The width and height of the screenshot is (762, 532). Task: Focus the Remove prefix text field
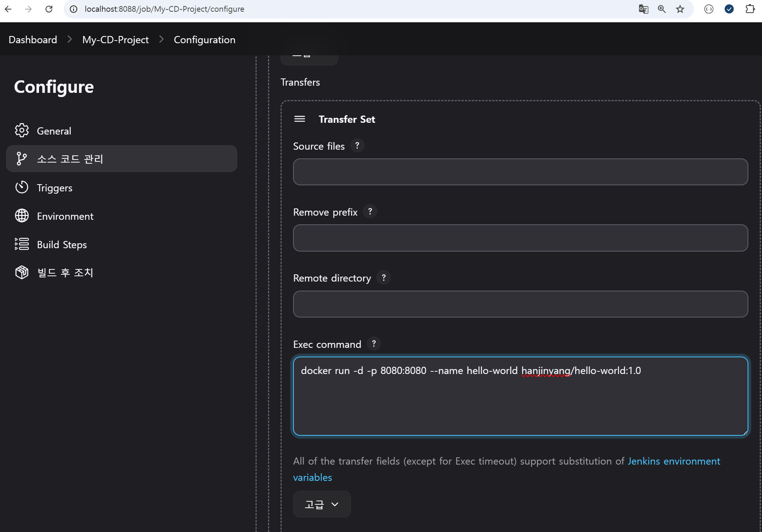tap(520, 238)
